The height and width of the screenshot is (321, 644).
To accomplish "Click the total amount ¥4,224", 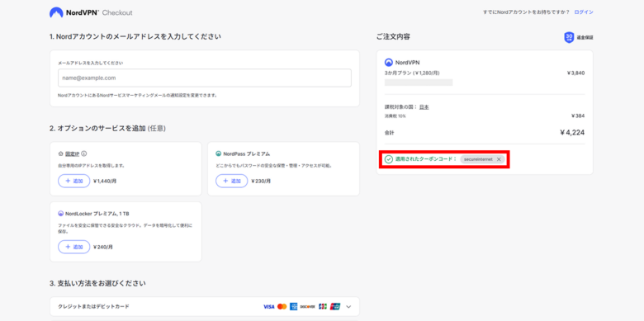I will click(572, 132).
